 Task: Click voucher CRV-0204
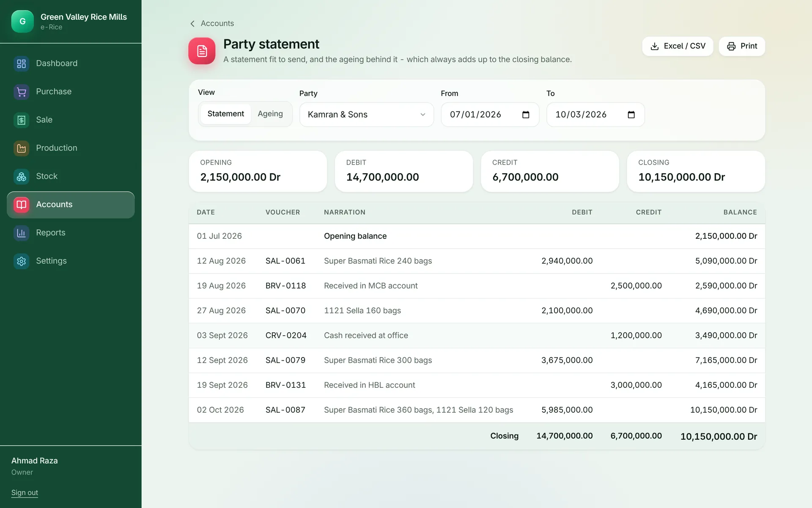click(x=286, y=336)
